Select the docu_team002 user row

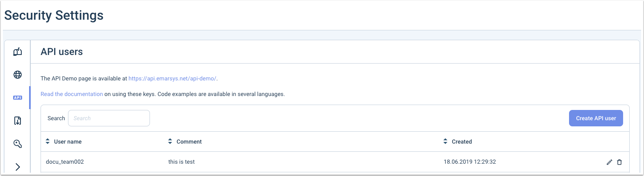click(335, 162)
